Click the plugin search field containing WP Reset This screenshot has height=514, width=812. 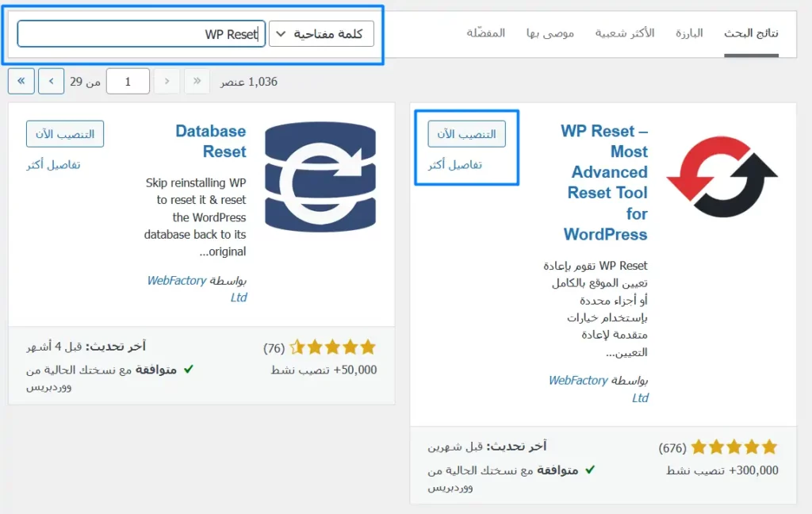(141, 34)
